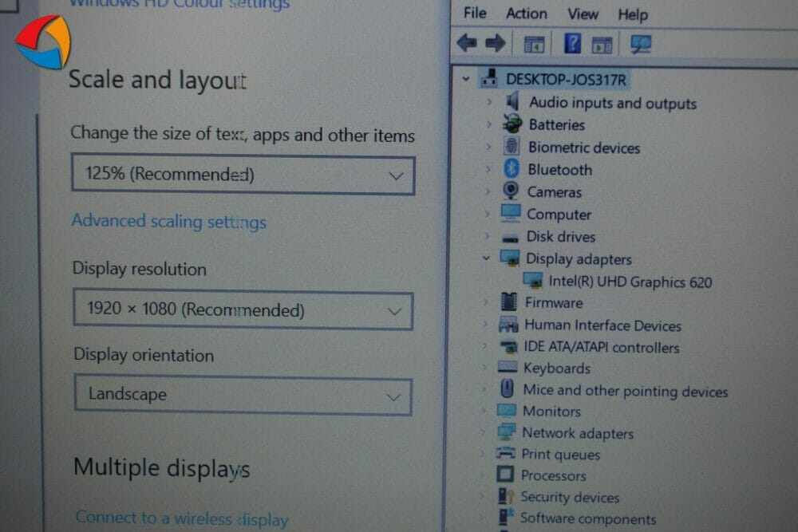The width and height of the screenshot is (798, 532).
Task: Click the Security devices icon
Action: pos(506,496)
